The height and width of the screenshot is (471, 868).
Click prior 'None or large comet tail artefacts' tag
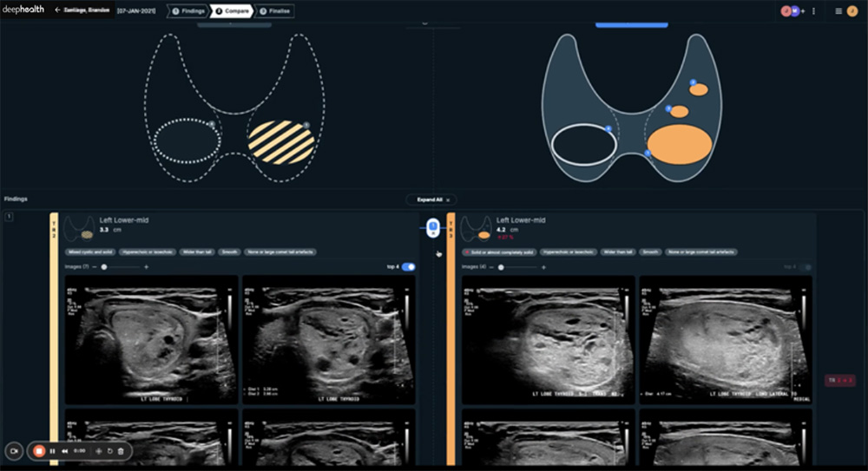tap(280, 252)
